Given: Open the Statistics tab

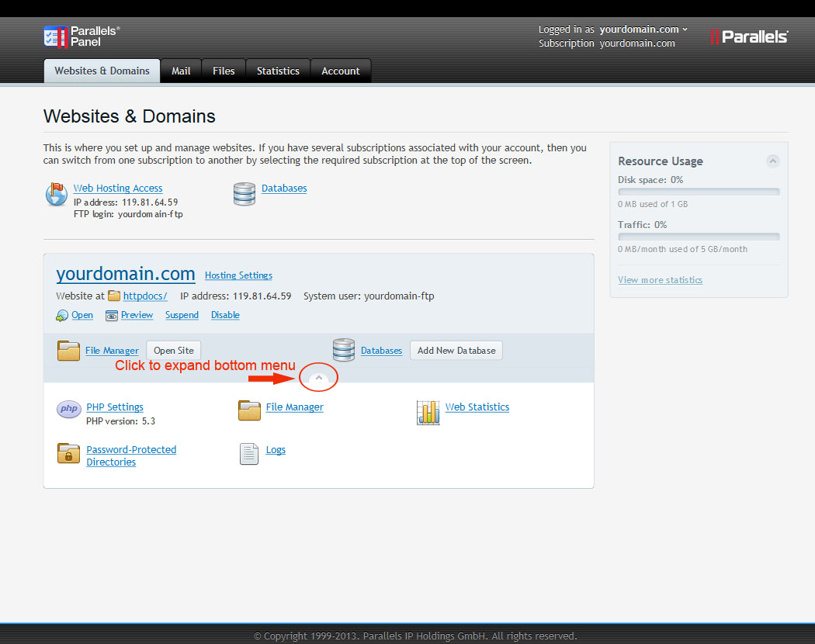Looking at the screenshot, I should tap(278, 71).
